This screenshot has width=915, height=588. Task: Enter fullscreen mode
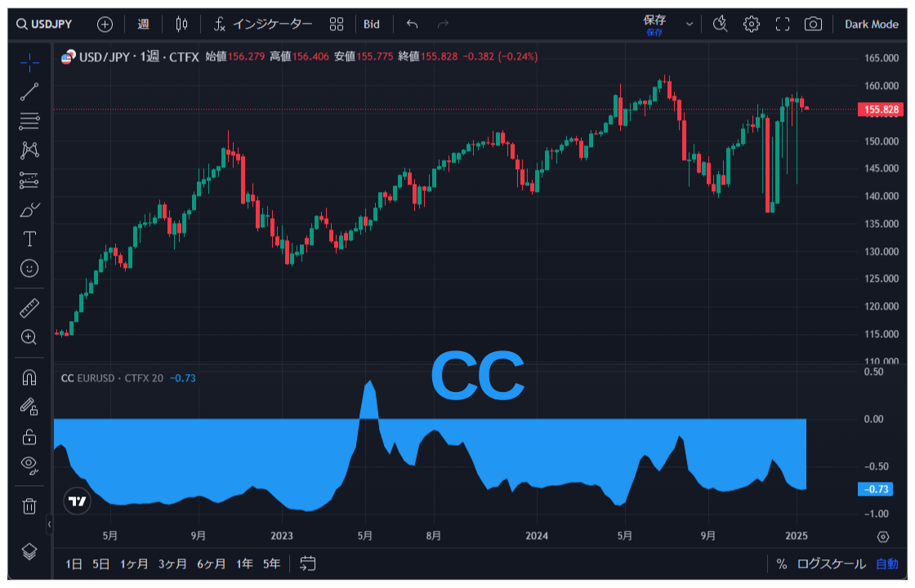(783, 24)
